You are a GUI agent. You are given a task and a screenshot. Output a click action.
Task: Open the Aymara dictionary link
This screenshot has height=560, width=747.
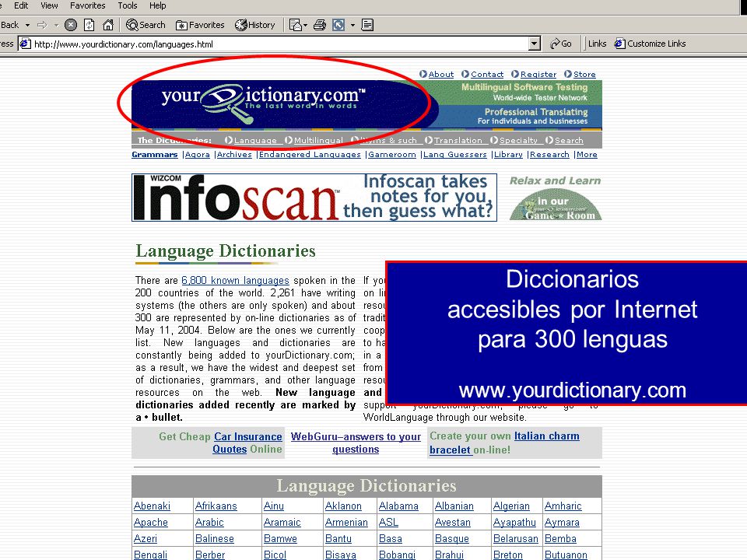562,523
